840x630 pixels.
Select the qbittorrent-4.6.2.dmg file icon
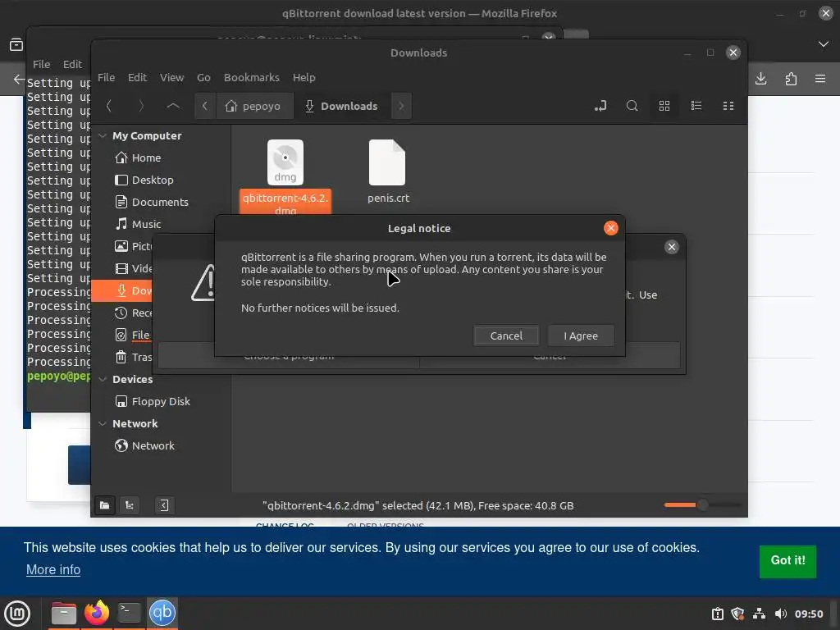pos(285,162)
